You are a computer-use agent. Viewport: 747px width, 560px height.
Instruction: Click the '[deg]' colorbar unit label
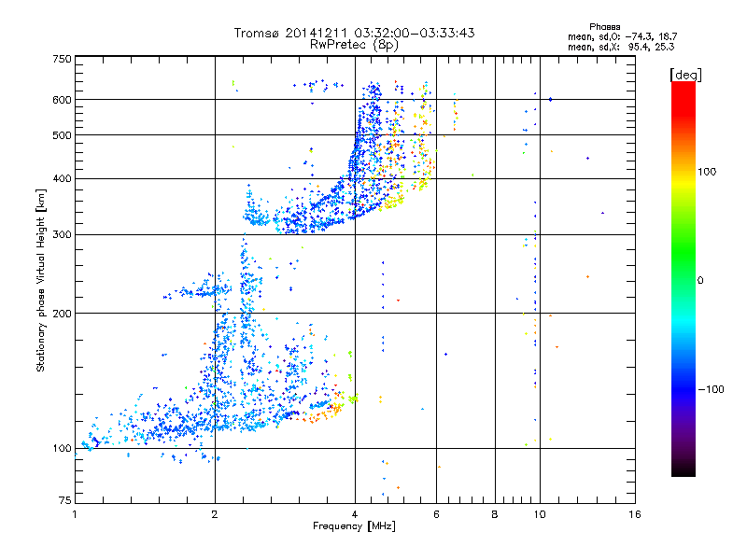click(685, 75)
